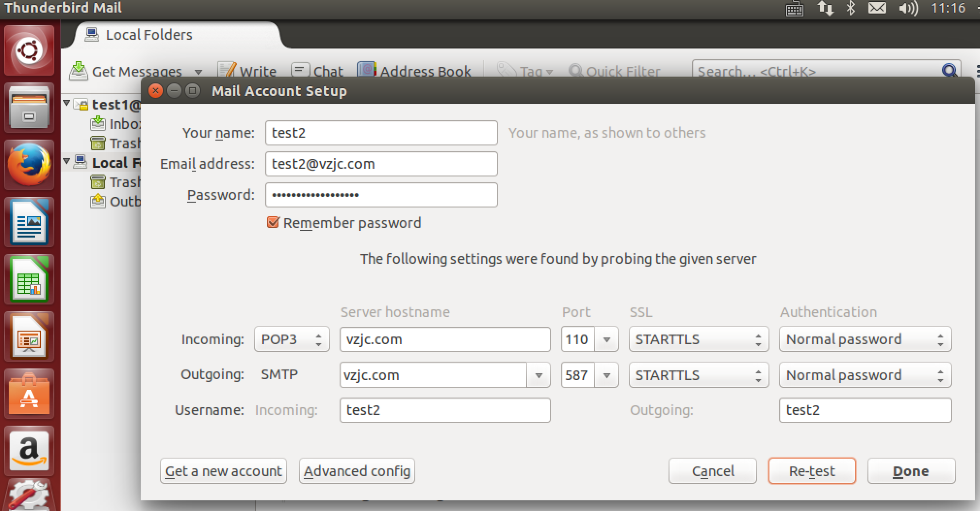980x511 pixels.
Task: Uncheck the Remember password checkbox
Action: click(x=273, y=223)
